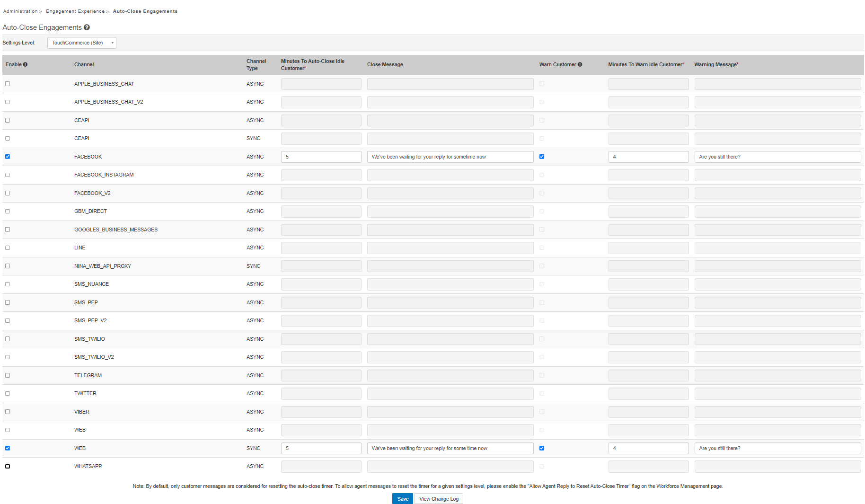
Task: Click the help icon beside Auto-Close Engagements title
Action: [x=87, y=27]
